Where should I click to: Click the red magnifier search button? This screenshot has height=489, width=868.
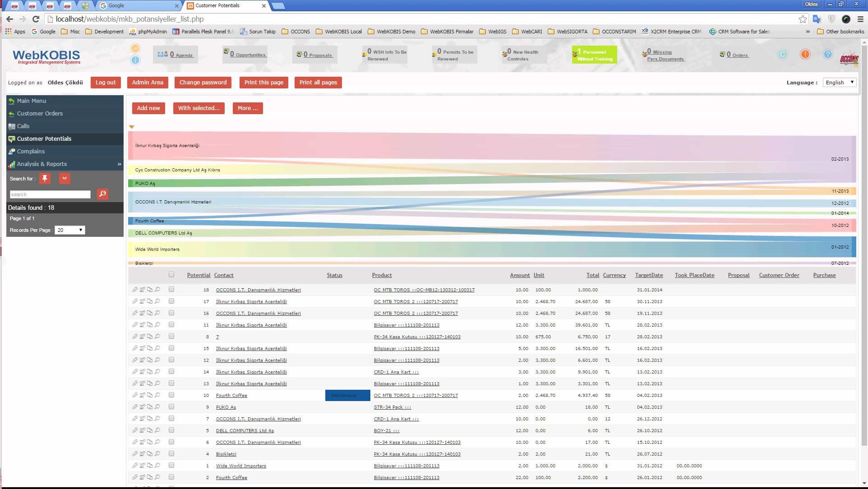click(102, 194)
